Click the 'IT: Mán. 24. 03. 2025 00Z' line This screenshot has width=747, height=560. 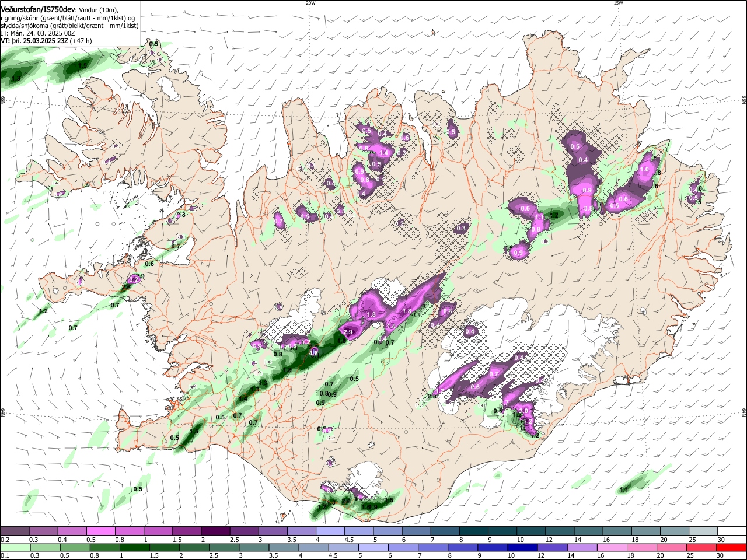pos(37,34)
